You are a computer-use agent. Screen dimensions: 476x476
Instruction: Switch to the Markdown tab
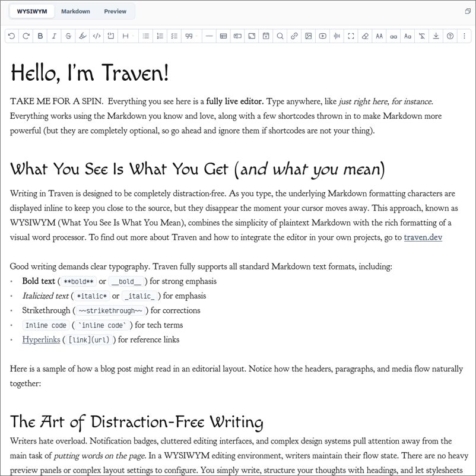click(x=75, y=11)
